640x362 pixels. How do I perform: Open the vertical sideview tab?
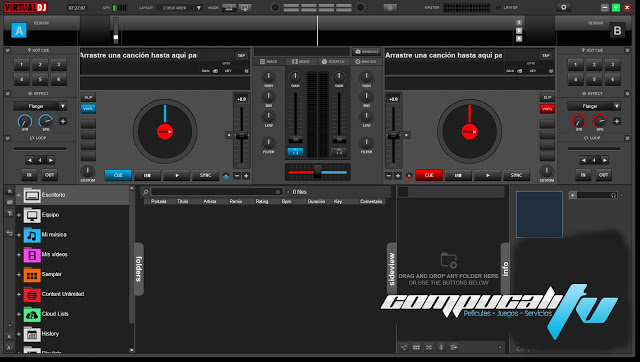point(391,269)
